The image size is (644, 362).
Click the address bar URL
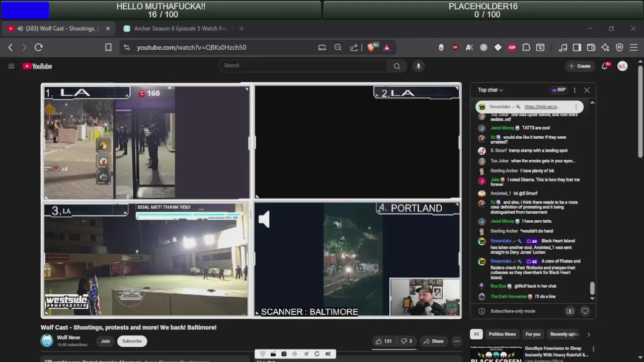[x=192, y=47]
